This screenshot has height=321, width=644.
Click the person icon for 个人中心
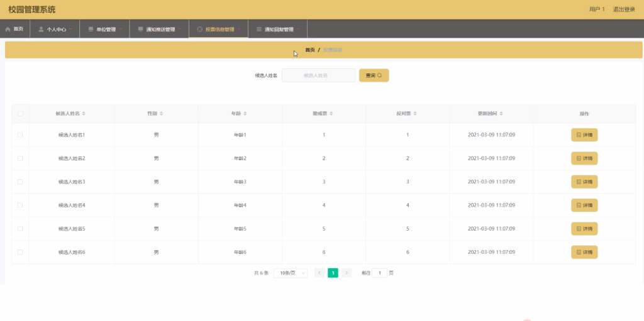point(41,30)
